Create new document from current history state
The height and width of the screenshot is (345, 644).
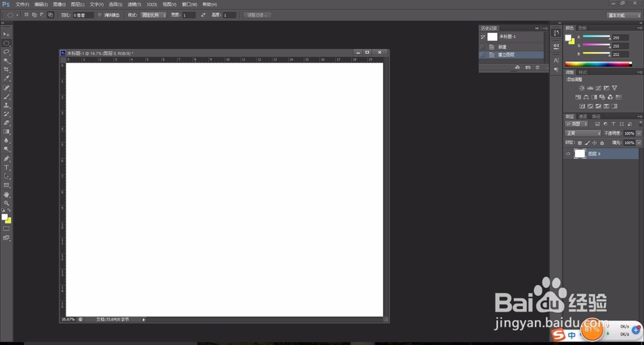coord(518,68)
